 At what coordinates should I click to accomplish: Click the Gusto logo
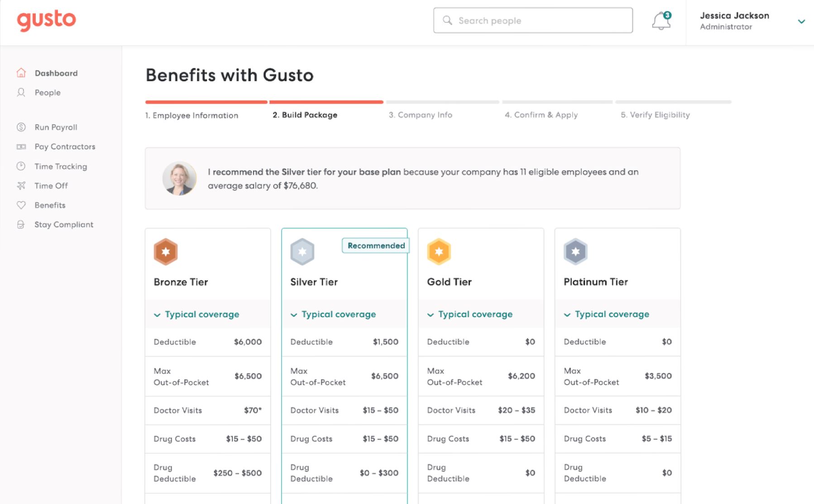(x=46, y=20)
